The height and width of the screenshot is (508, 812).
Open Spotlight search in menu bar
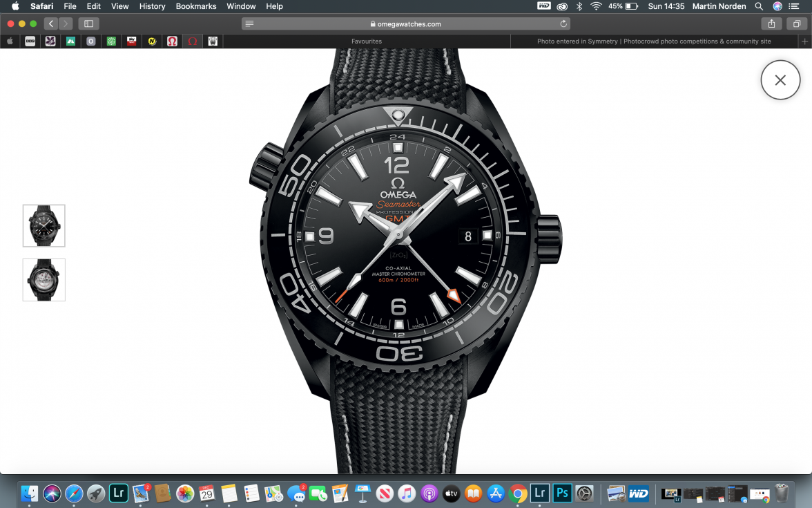click(759, 6)
